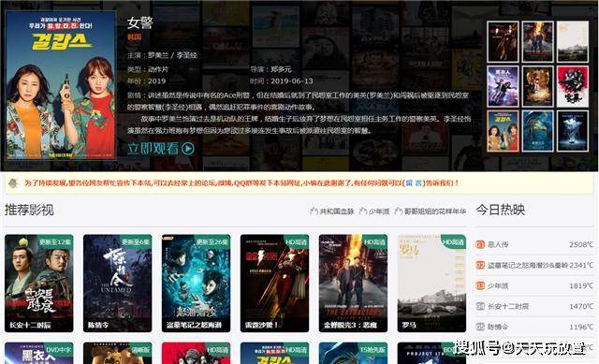Image resolution: width=599 pixels, height=364 pixels.
Task: Click the play circle icon beside 立即观看
Action: point(187,148)
